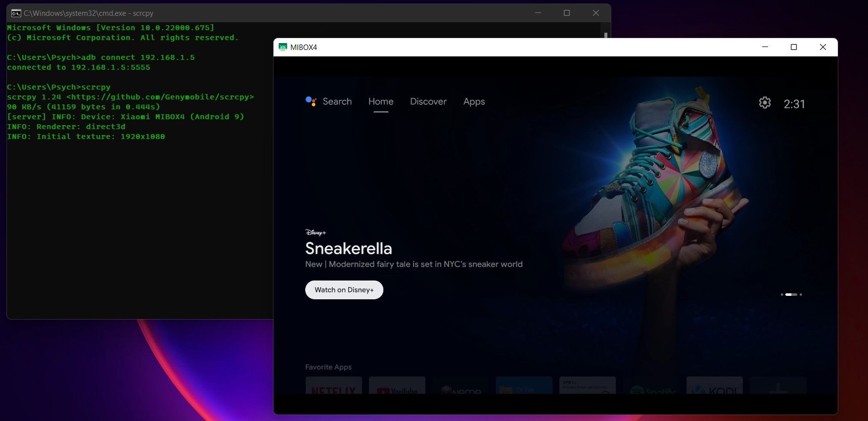Minimize the cmd.exe window
The height and width of the screenshot is (421, 868).
pyautogui.click(x=538, y=13)
